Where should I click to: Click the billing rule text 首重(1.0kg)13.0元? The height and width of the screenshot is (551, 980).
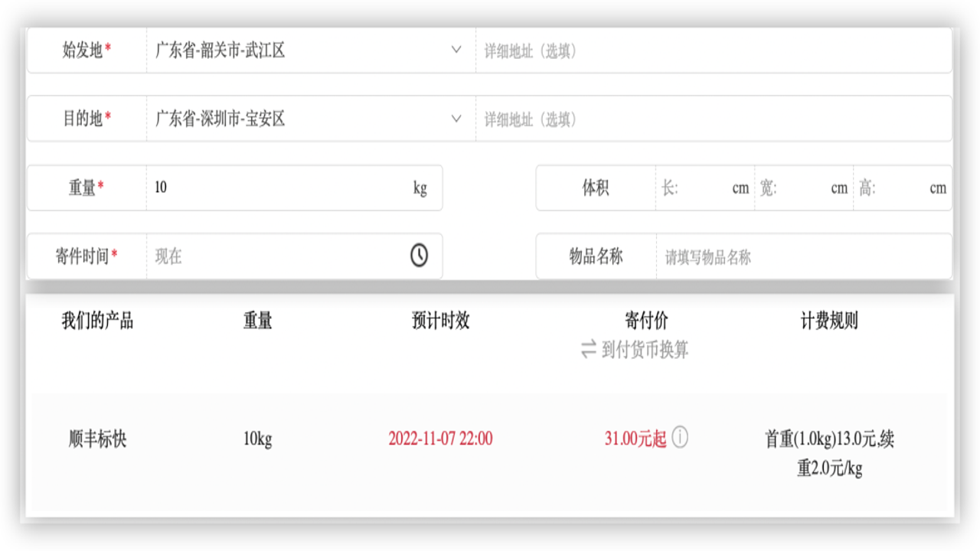(x=829, y=453)
